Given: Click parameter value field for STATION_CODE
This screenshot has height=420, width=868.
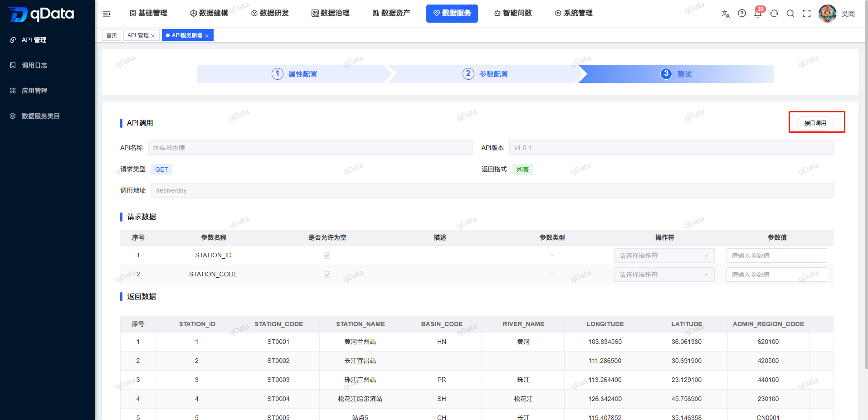Looking at the screenshot, I should point(776,275).
